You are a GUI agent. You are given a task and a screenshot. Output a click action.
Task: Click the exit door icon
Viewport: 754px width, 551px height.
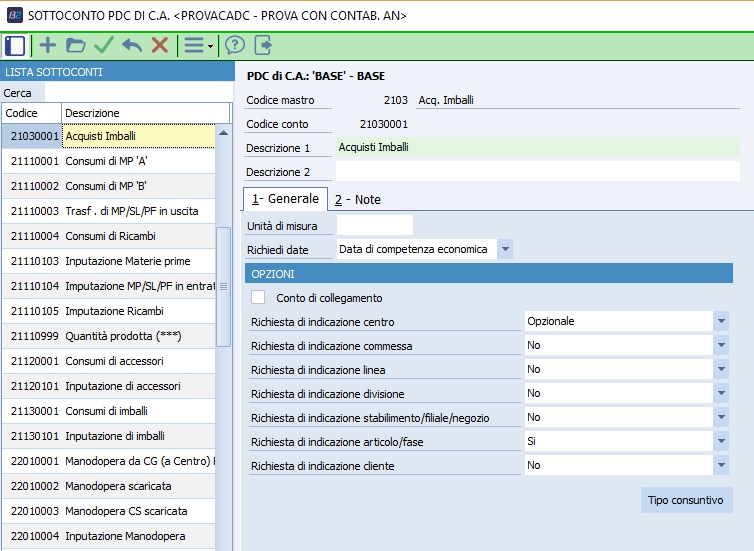tap(263, 45)
